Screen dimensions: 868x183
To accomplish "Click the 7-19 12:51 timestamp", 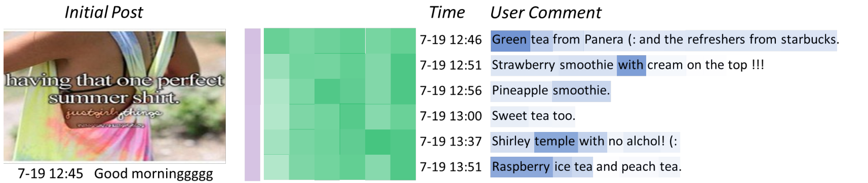I will tap(451, 65).
